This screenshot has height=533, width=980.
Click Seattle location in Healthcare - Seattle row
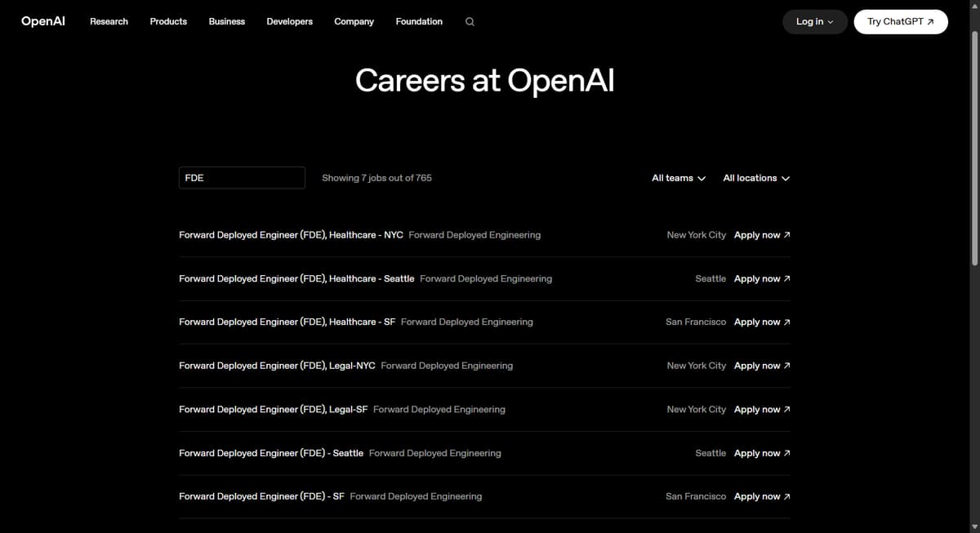(x=710, y=278)
